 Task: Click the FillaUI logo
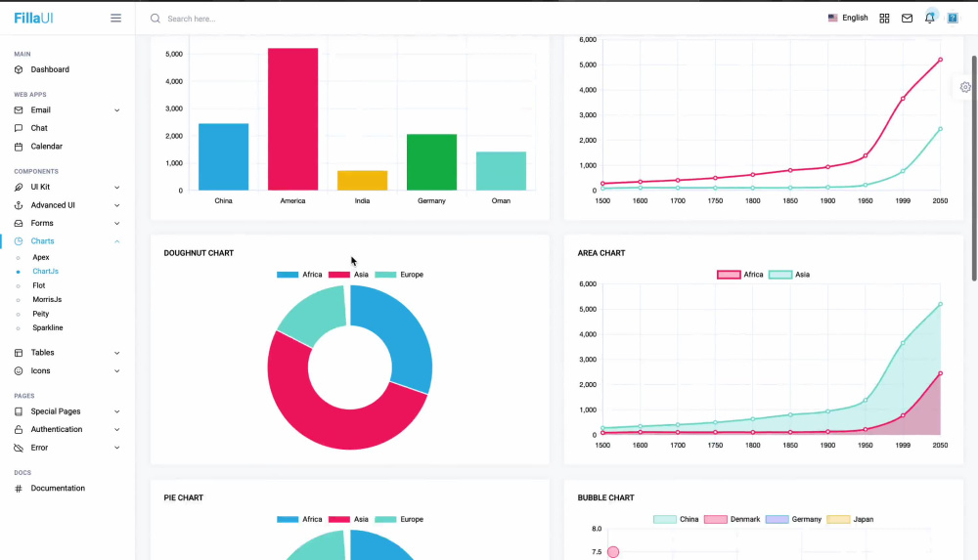click(x=33, y=19)
